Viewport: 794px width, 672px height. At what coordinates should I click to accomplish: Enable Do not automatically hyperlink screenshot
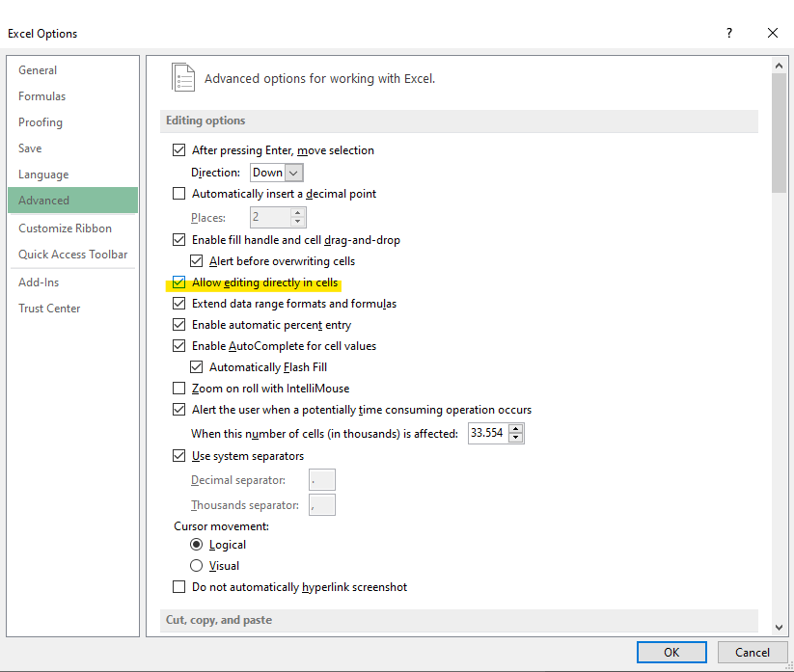178,587
